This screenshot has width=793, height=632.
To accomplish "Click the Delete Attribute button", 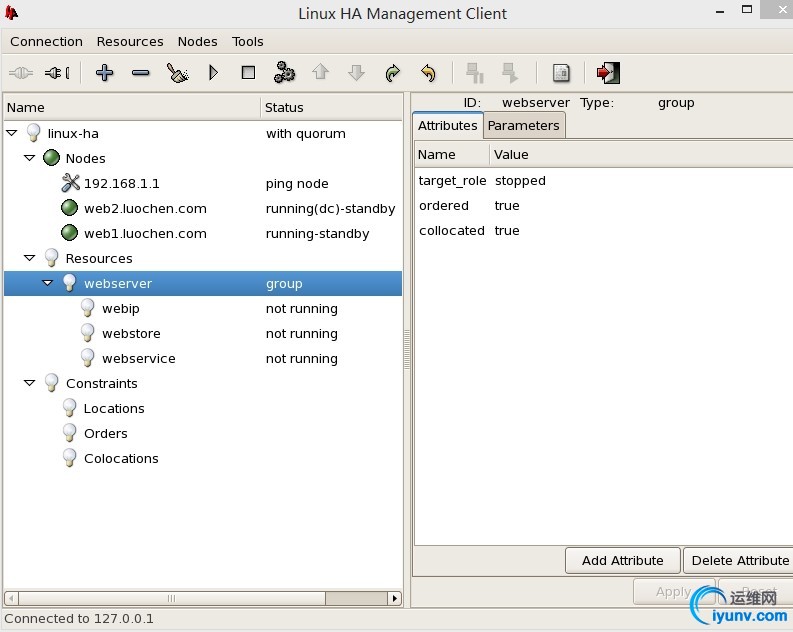I will pyautogui.click(x=739, y=561).
